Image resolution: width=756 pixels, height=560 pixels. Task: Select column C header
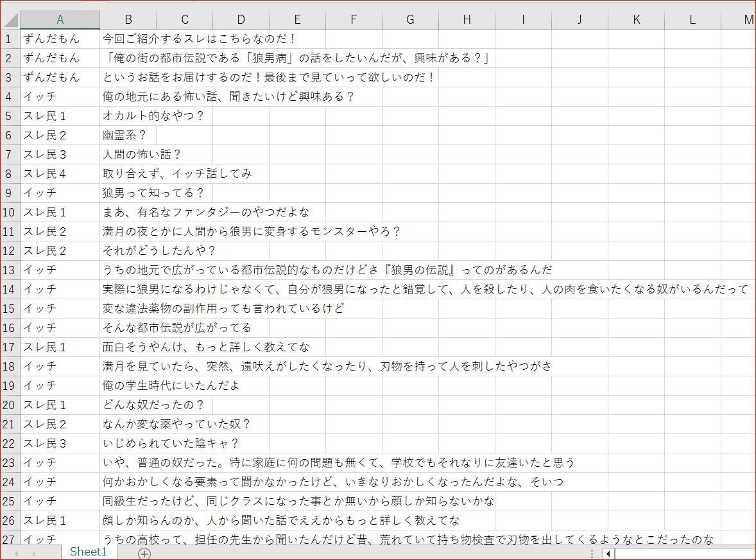pyautogui.click(x=185, y=19)
